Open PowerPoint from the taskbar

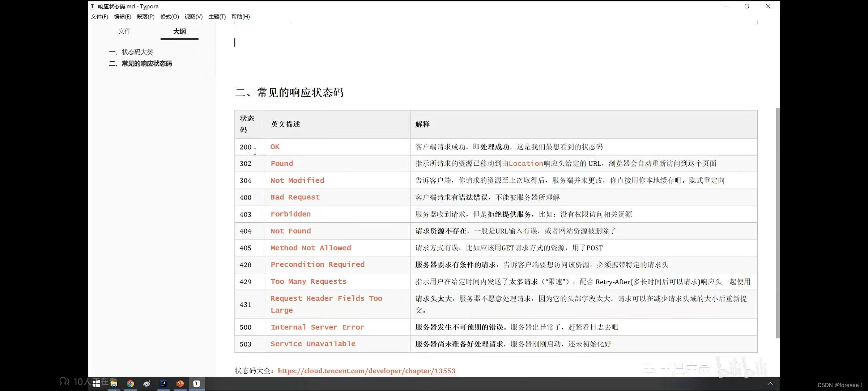click(180, 384)
